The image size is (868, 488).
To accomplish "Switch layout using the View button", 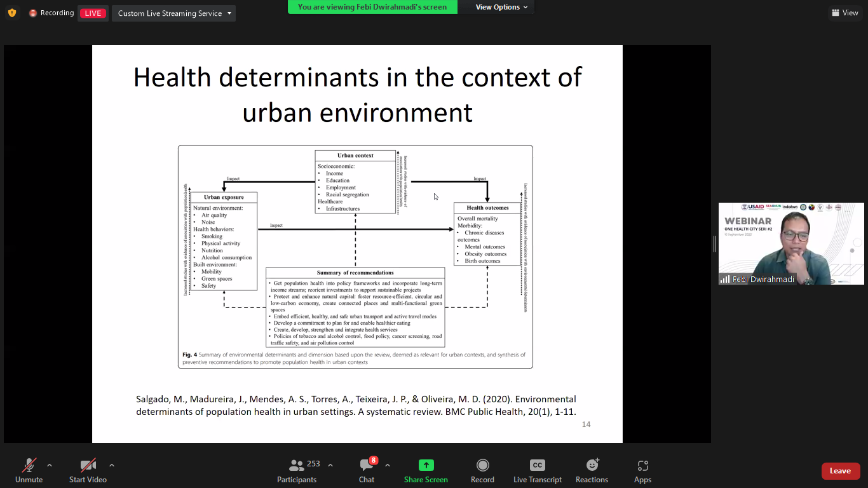I will 844,13.
